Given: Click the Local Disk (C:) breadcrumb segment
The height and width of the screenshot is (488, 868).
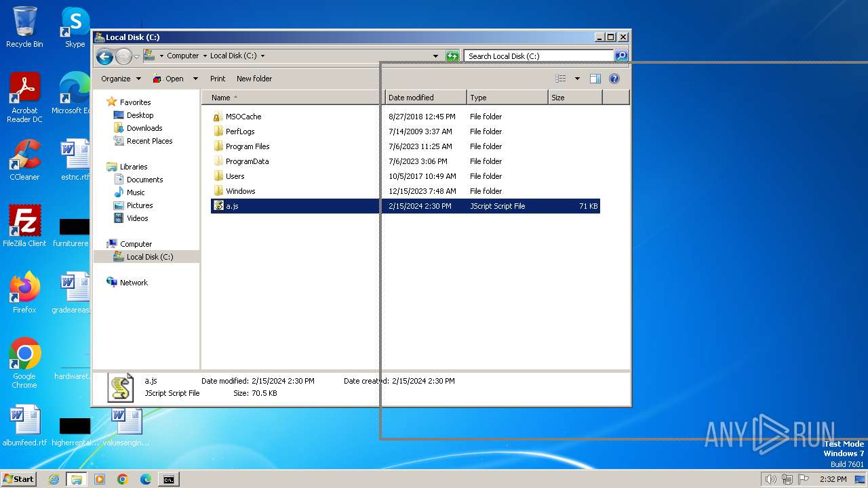Looking at the screenshot, I should [233, 56].
